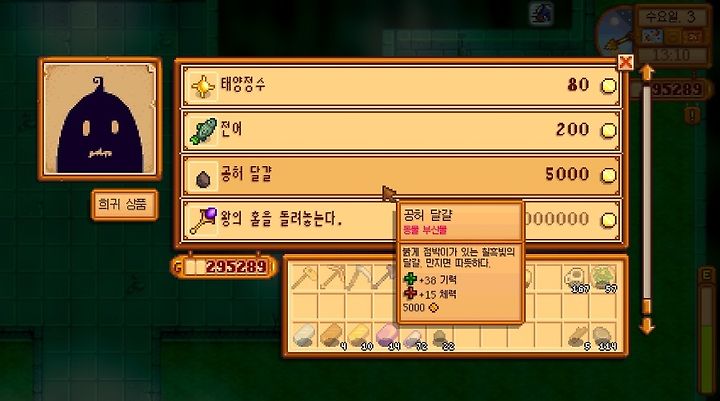Open the journal exclamation mark icon
The width and height of the screenshot is (720, 401).
[692, 114]
